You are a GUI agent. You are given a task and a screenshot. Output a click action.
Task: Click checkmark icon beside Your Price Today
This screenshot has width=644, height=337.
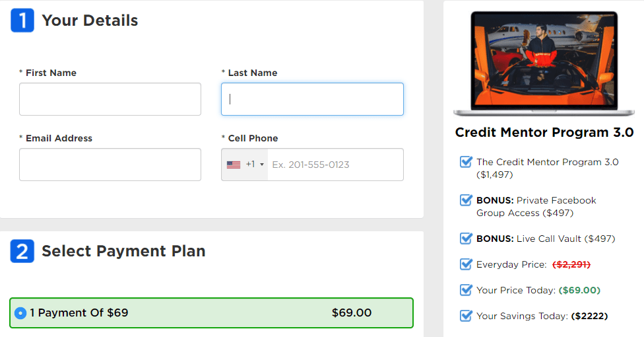[466, 289]
